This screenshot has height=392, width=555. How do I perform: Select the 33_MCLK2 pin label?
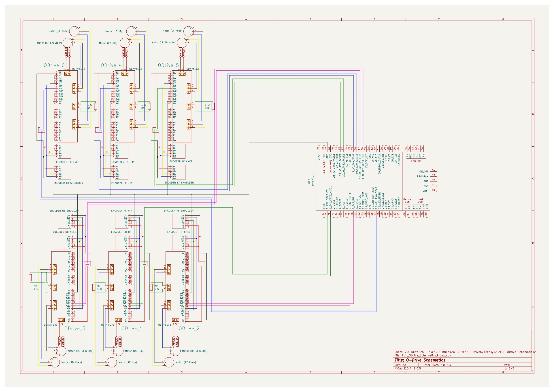(399, 160)
